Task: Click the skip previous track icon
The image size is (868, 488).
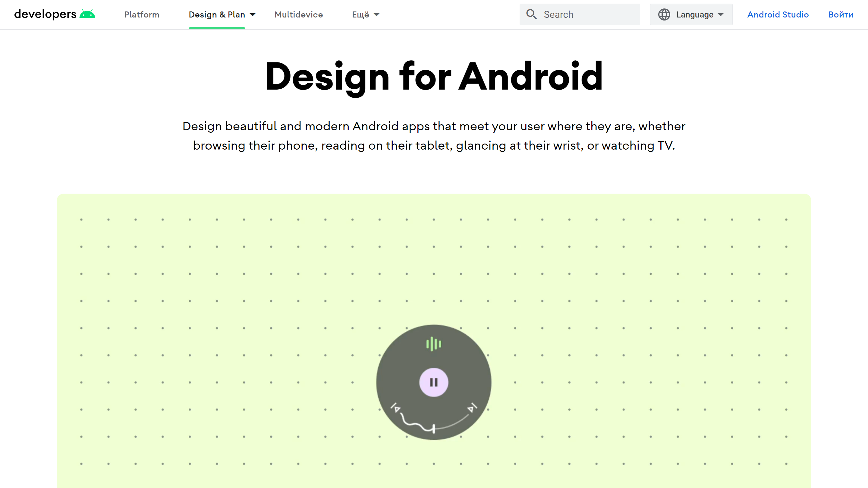Action: coord(396,408)
